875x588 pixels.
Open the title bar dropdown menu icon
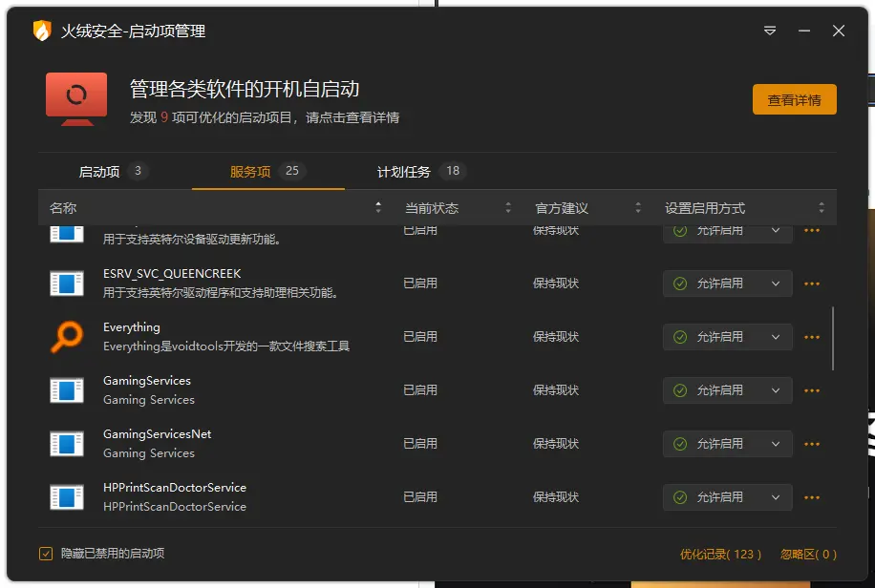coord(770,31)
